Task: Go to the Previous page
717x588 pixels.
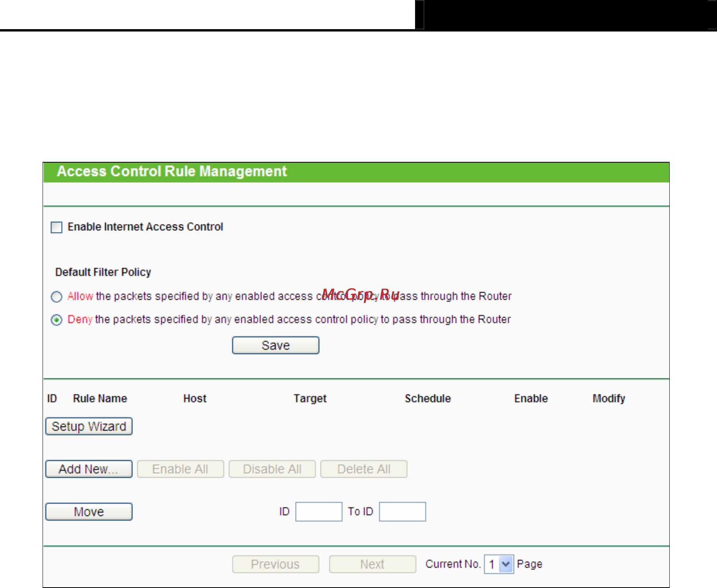Action: pyautogui.click(x=276, y=564)
